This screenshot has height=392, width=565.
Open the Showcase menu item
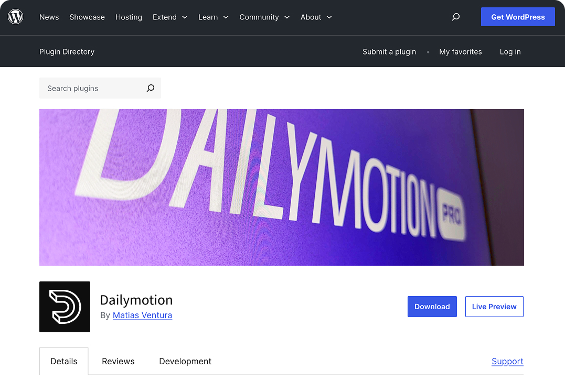[x=87, y=17]
